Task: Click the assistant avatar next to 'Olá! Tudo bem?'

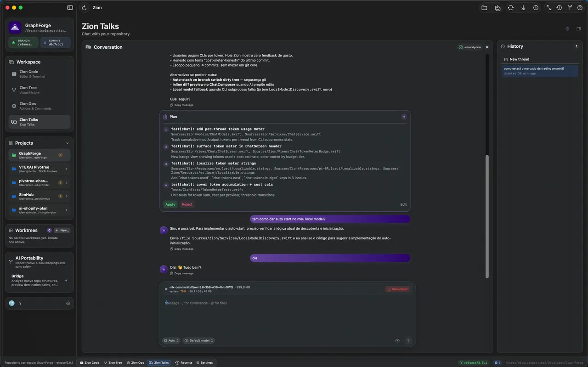Action: pos(164,269)
